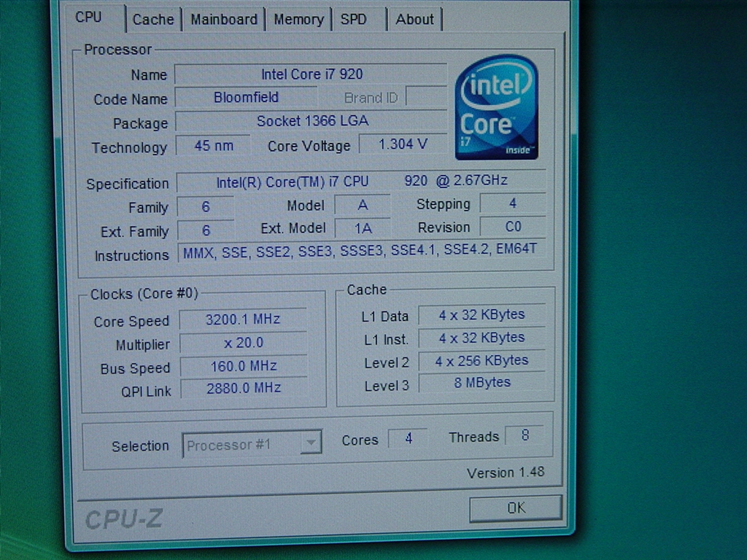The height and width of the screenshot is (560, 747).
Task: Click the Multiplier x 20.0 value
Action: 243,343
